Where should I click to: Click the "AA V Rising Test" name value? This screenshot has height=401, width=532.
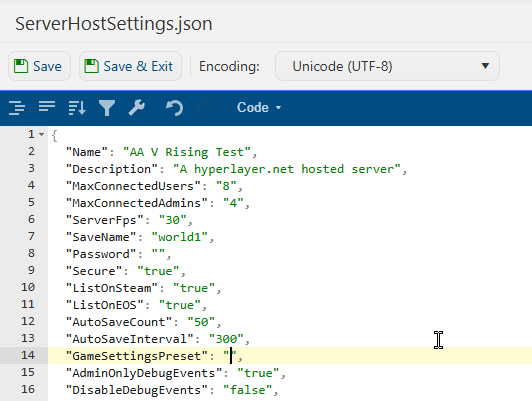coord(187,152)
